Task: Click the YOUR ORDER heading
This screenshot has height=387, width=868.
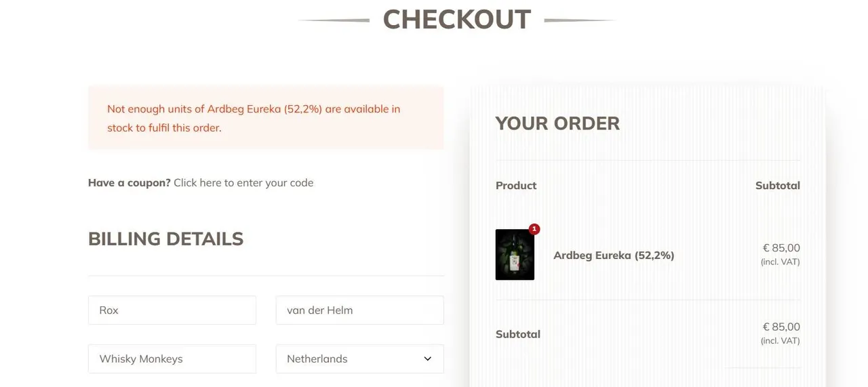Action: 557,123
